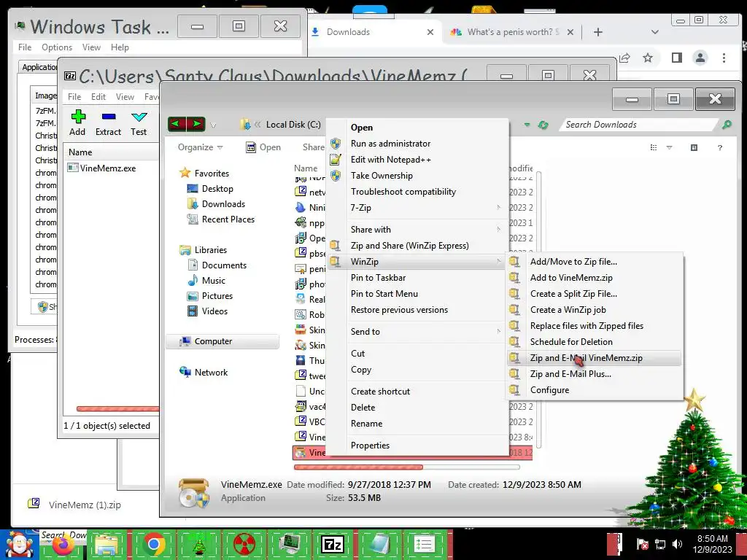This screenshot has width=747, height=560.
Task: Click the Open button in Explorer toolbar
Action: tap(263, 147)
